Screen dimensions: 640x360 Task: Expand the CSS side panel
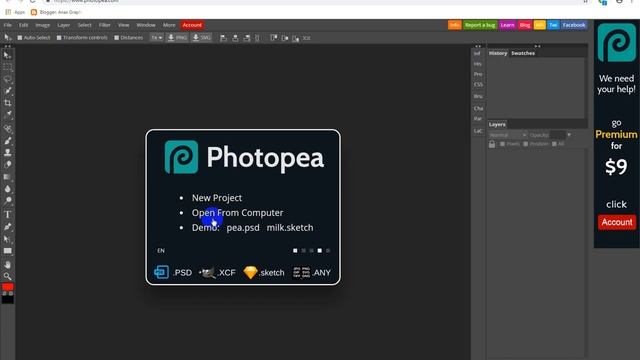point(478,84)
